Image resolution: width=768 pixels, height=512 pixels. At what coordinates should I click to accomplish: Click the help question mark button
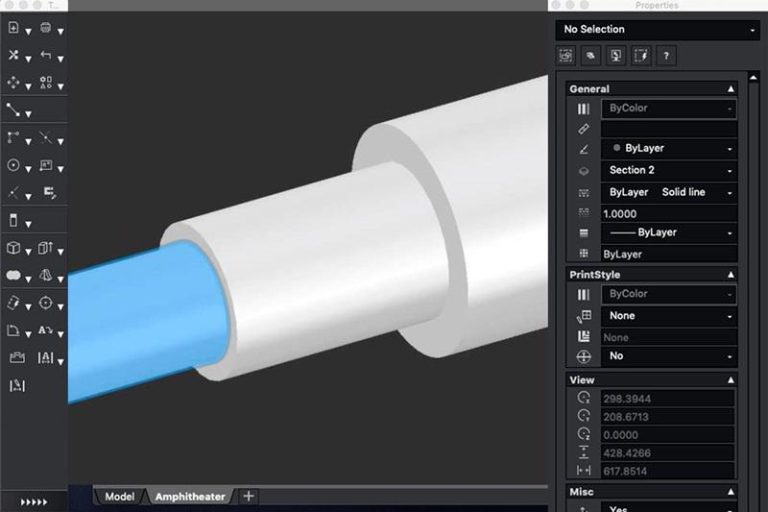coord(665,56)
